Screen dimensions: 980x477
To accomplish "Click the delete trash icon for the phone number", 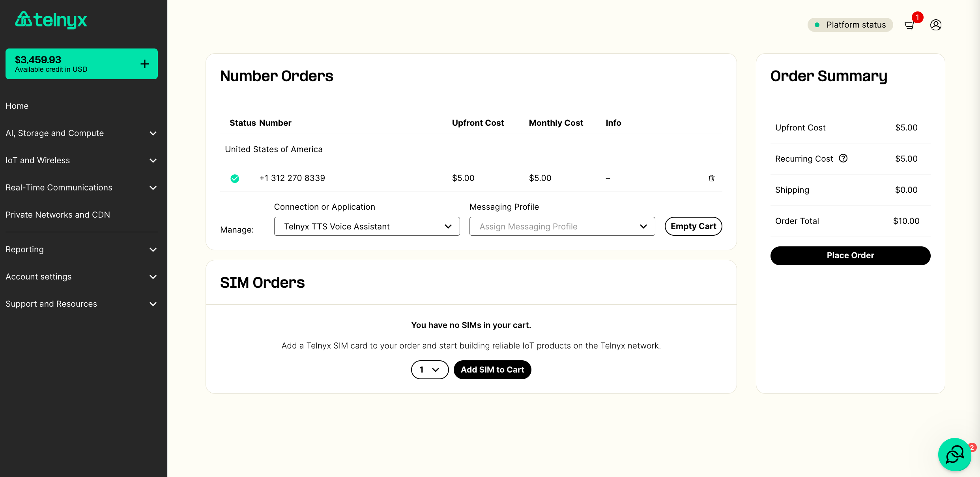I will point(711,178).
